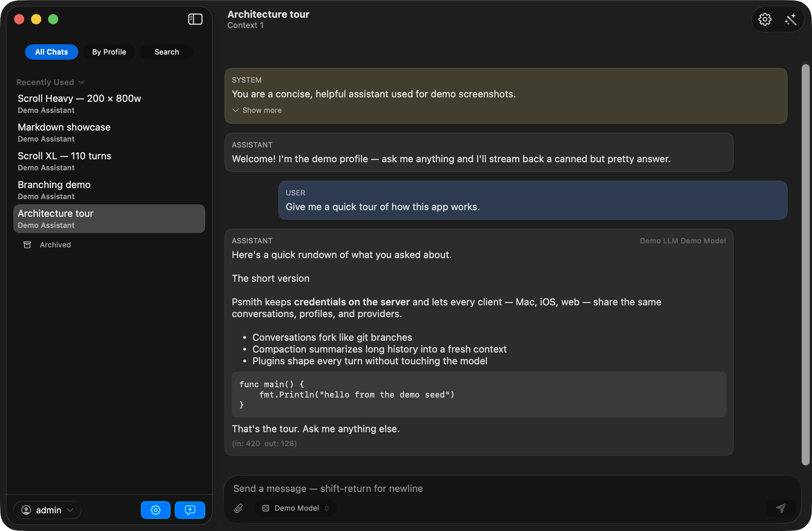Click the Context 1 subtitle
The width and height of the screenshot is (812, 531).
click(245, 25)
